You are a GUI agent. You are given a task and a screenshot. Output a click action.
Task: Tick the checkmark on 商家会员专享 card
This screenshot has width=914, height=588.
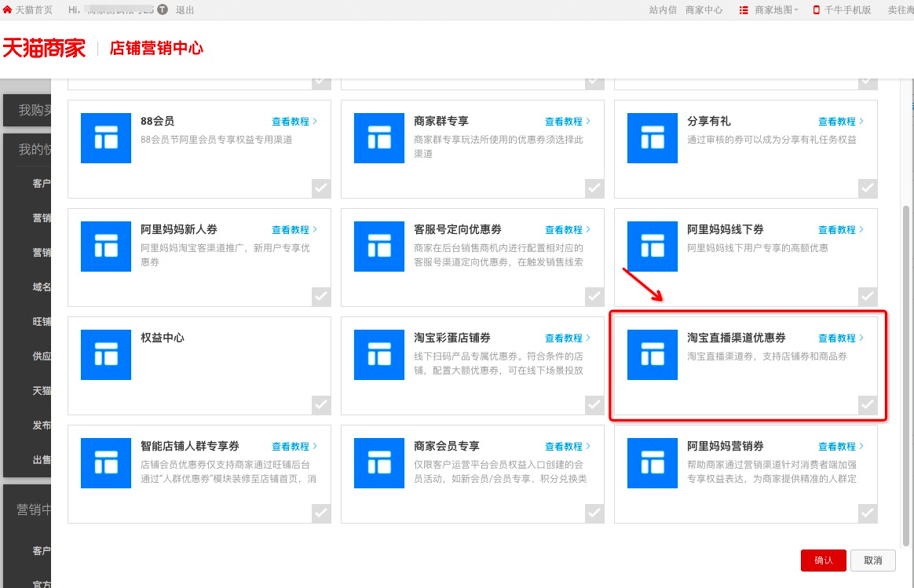(x=594, y=513)
